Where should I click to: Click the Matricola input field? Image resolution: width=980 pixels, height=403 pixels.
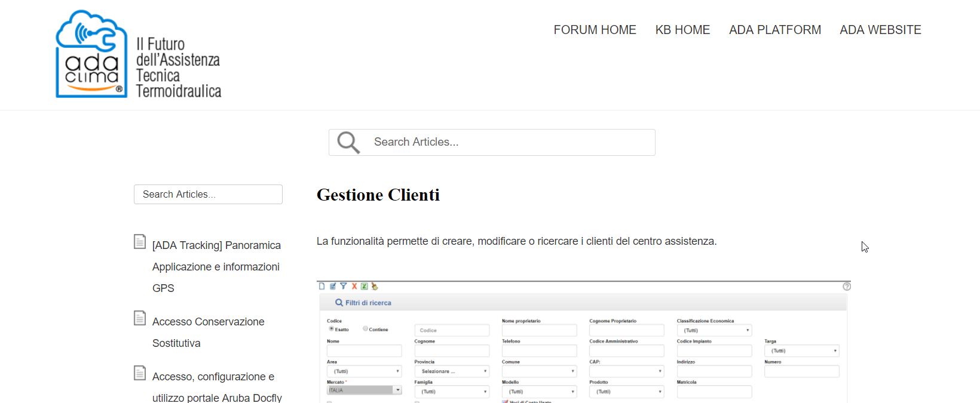[x=714, y=392]
